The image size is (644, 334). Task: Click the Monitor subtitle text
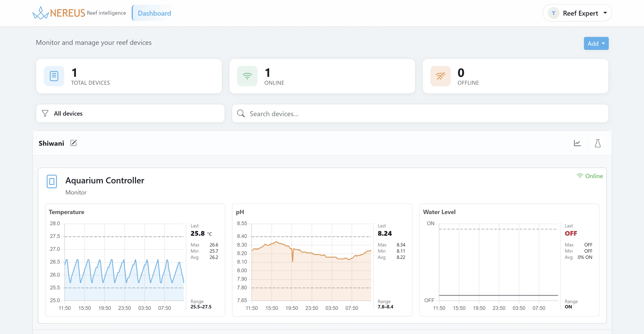pos(76,192)
